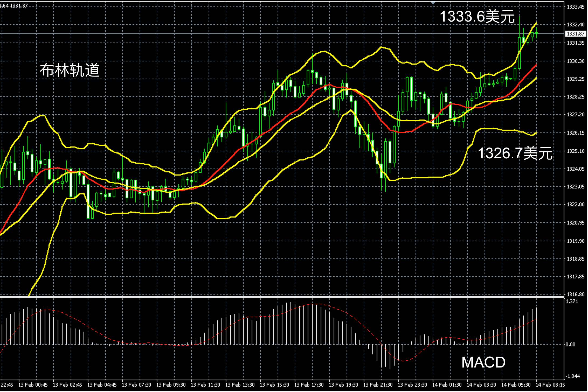Select the 布林轨道 text label
Image resolution: width=588 pixels, height=392 pixels.
coord(70,70)
